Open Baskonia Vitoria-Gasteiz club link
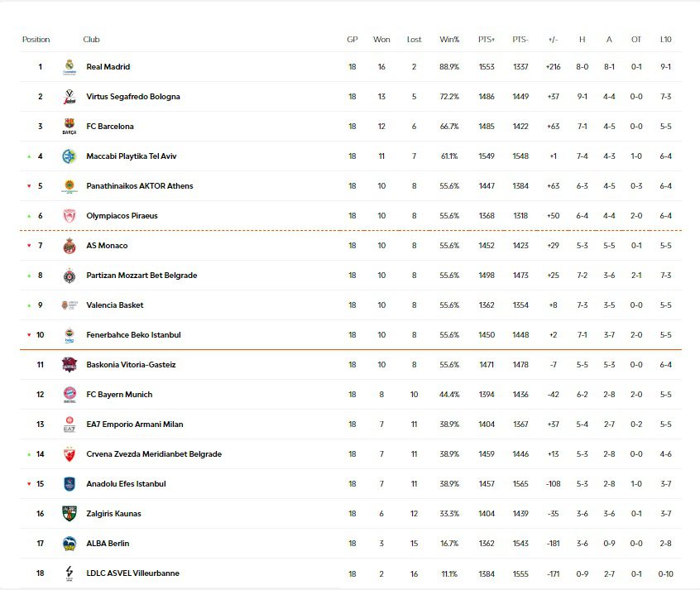The height and width of the screenshot is (590, 700). (131, 365)
